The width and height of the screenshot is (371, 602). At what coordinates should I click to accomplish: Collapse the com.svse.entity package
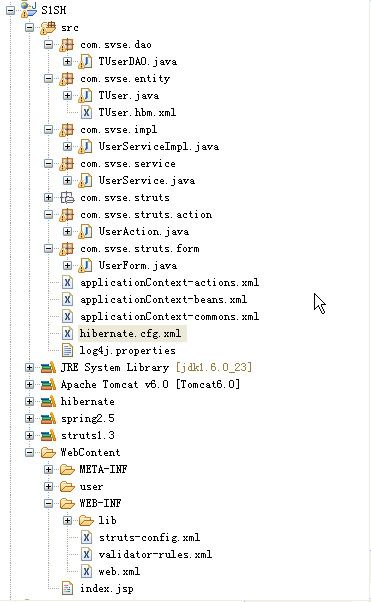(48, 78)
